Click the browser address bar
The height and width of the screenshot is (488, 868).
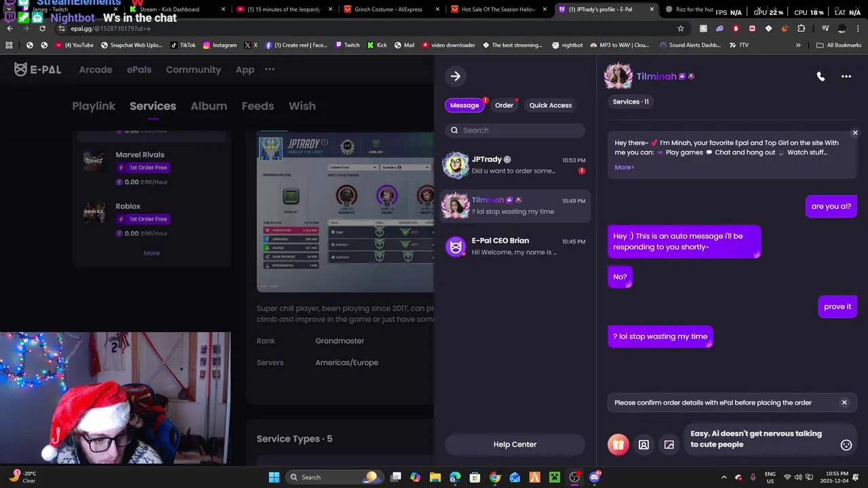coord(366,28)
